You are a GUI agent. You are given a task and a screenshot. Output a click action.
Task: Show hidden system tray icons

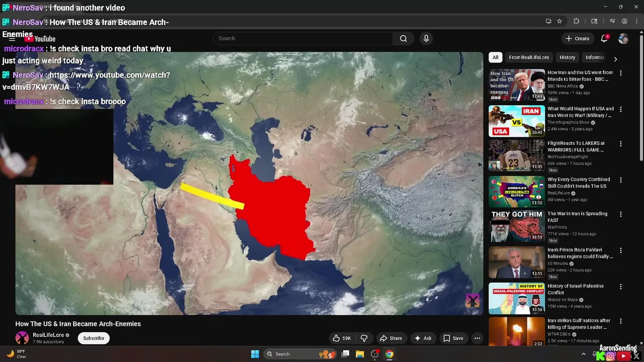coord(584,354)
